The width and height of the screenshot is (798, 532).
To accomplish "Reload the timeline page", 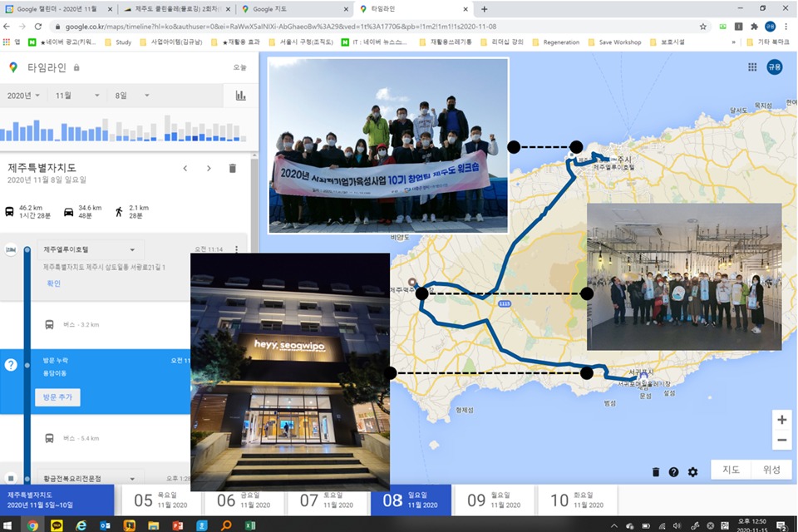I will click(38, 27).
